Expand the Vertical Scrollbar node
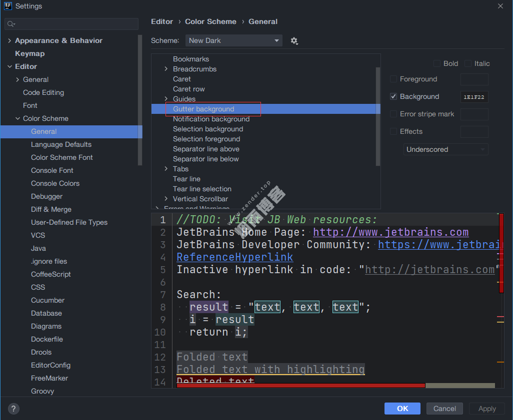 (x=166, y=199)
